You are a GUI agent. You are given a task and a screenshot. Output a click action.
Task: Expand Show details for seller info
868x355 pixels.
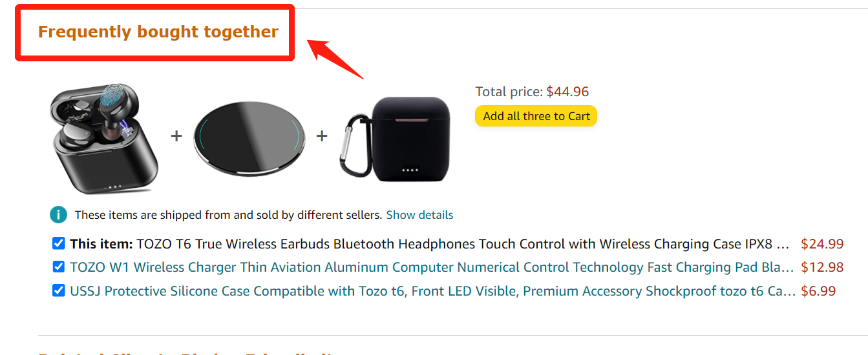point(419,215)
